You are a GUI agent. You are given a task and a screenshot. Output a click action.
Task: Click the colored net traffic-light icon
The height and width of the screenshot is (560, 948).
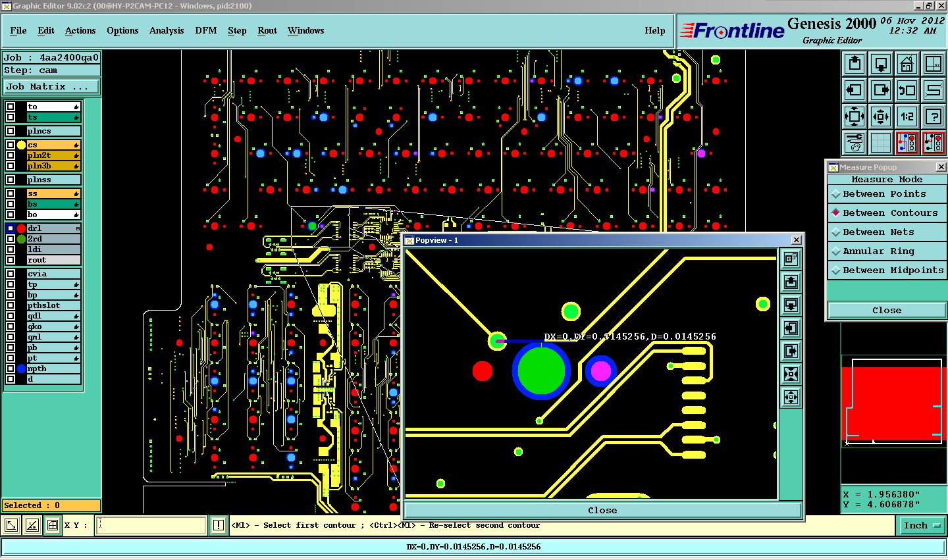(907, 143)
